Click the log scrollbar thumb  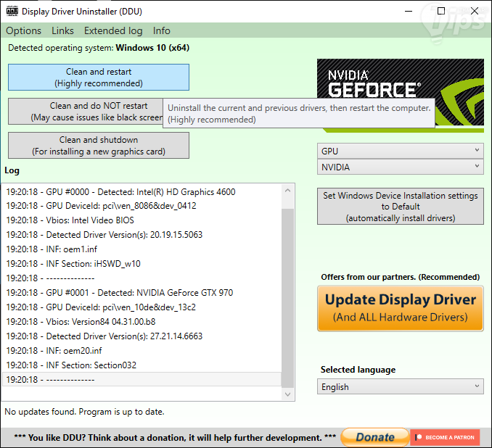(x=288, y=298)
